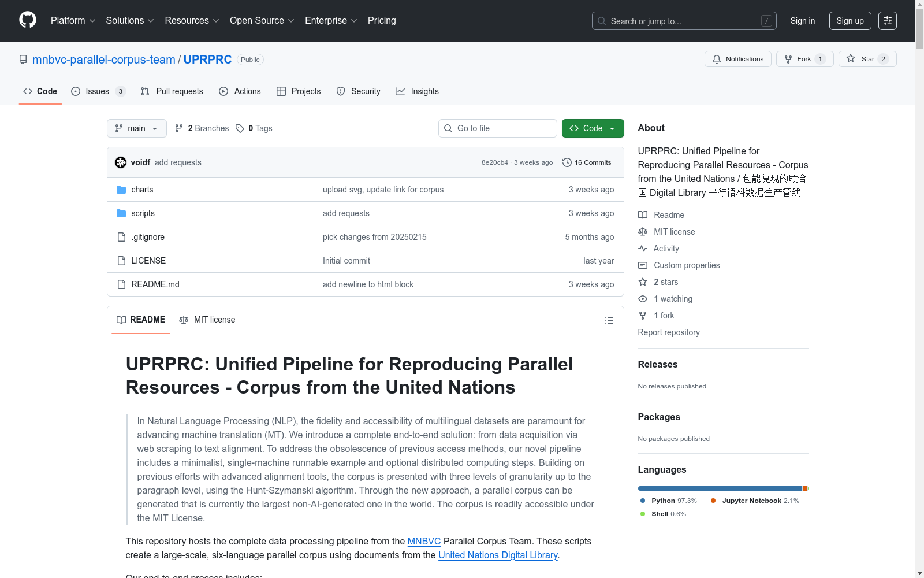Image resolution: width=924 pixels, height=578 pixels.
Task: Open the Open Source menu
Action: click(262, 21)
